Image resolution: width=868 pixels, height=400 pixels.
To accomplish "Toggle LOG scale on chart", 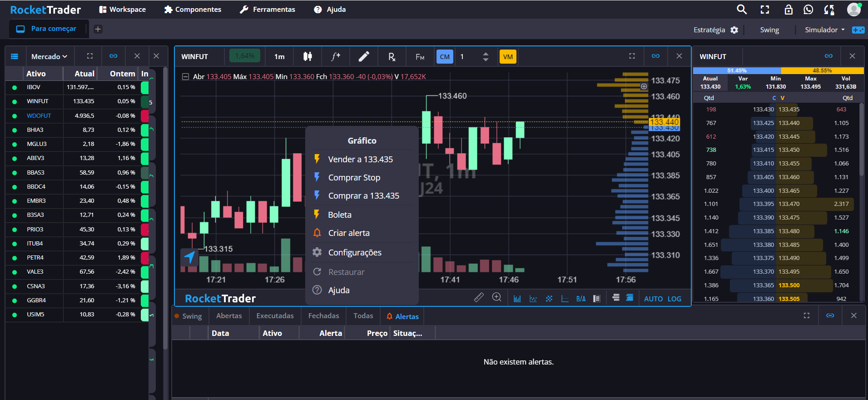I will tap(674, 299).
